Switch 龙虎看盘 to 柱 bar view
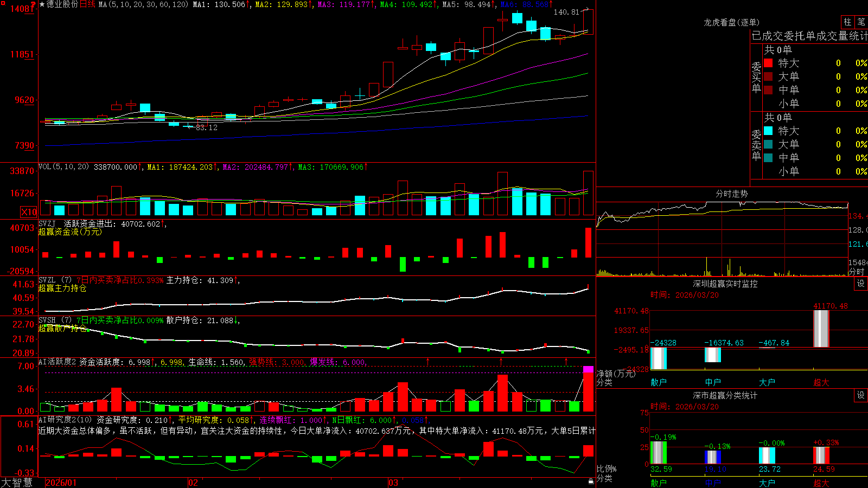This screenshot has height=488, width=868. (x=847, y=22)
